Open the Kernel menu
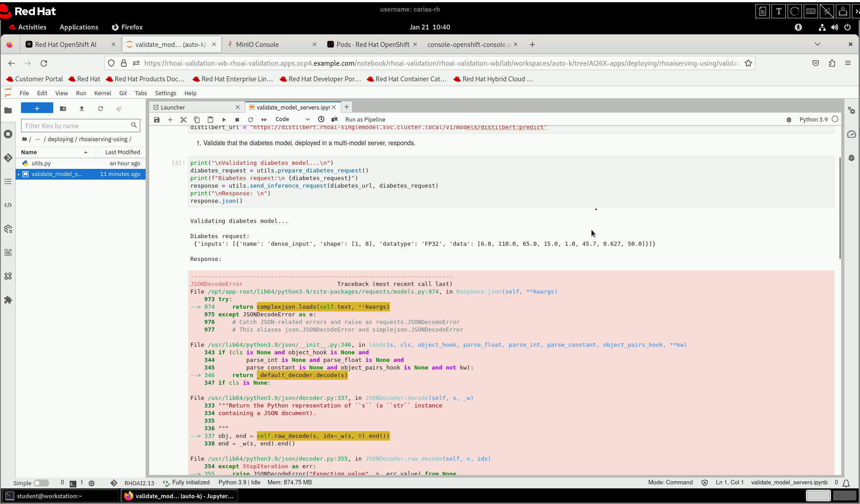 coord(102,93)
